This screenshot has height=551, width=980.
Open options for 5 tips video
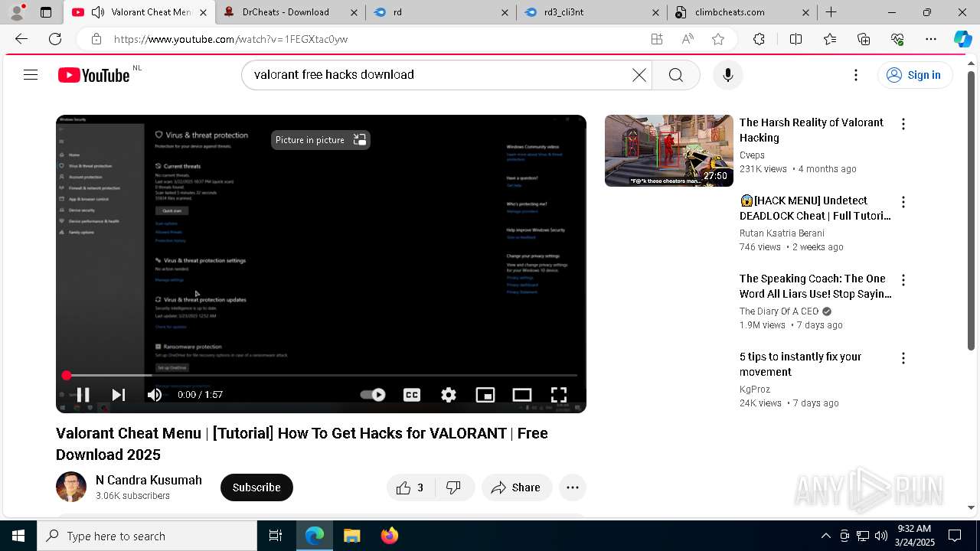(903, 358)
